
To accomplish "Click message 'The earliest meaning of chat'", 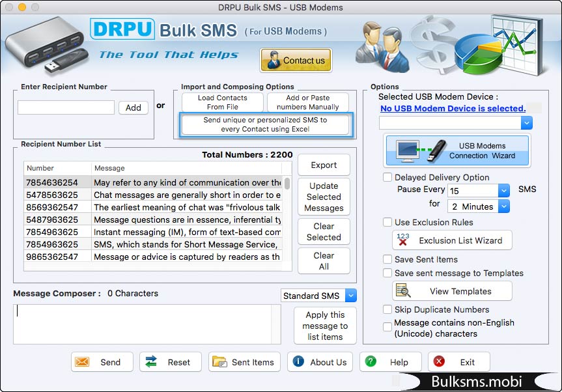I will pyautogui.click(x=187, y=207).
